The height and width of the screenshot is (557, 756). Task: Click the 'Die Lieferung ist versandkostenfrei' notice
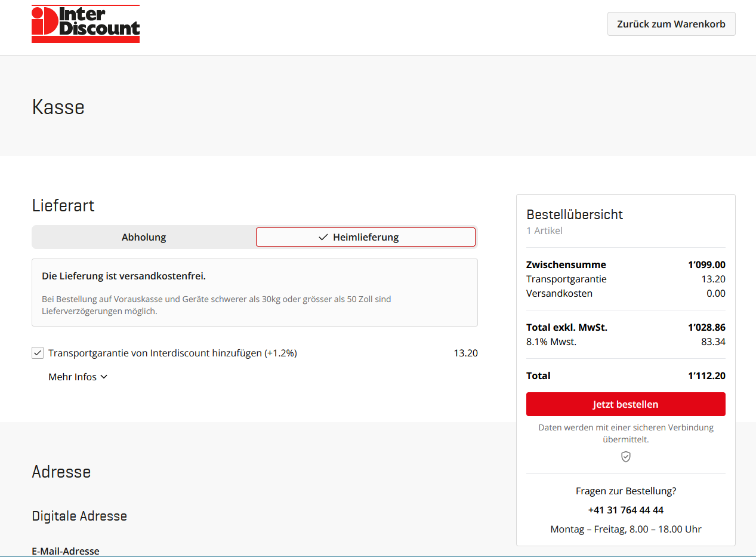click(x=124, y=276)
